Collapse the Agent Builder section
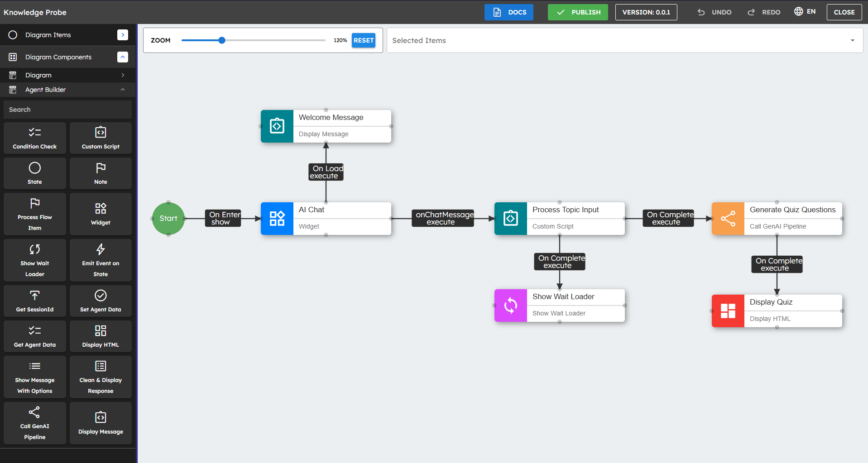 [x=123, y=90]
